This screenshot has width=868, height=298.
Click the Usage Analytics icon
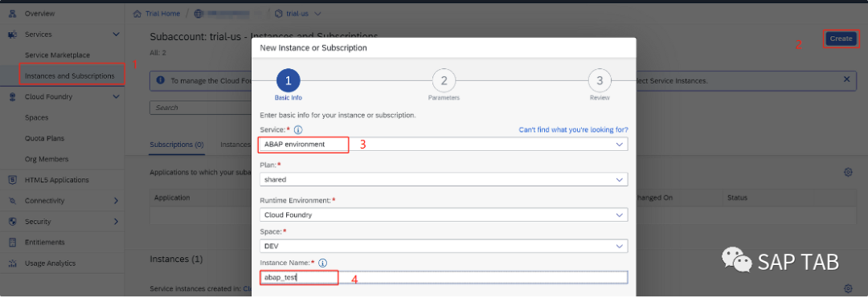12,263
